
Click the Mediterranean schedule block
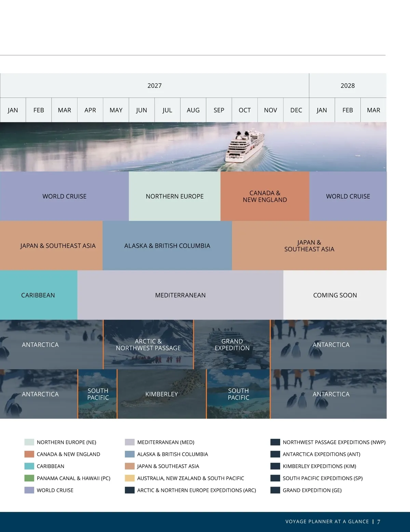(180, 295)
